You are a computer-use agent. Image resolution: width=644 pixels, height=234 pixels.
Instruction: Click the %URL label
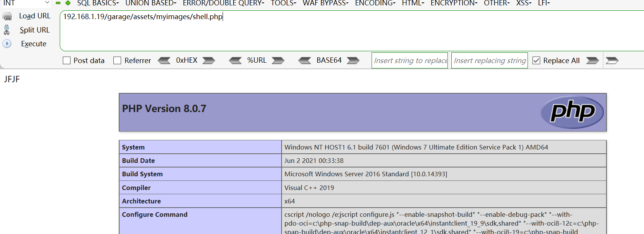pos(257,60)
